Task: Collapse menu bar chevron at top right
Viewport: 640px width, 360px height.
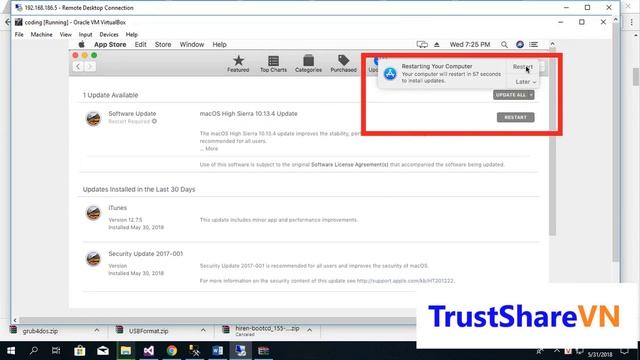Action: (x=552, y=44)
